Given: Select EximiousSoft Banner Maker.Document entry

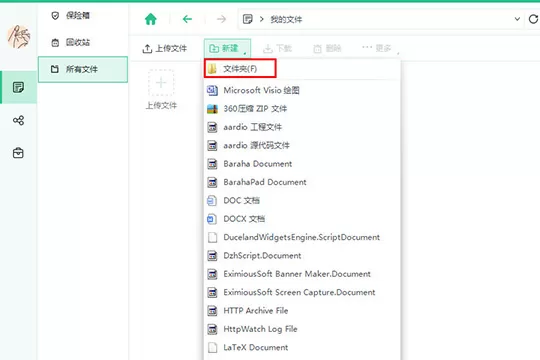Looking at the screenshot, I should coord(302,274).
